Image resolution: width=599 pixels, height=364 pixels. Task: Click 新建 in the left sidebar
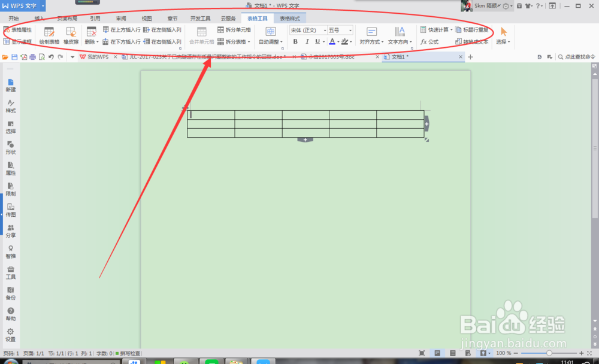[x=11, y=86]
